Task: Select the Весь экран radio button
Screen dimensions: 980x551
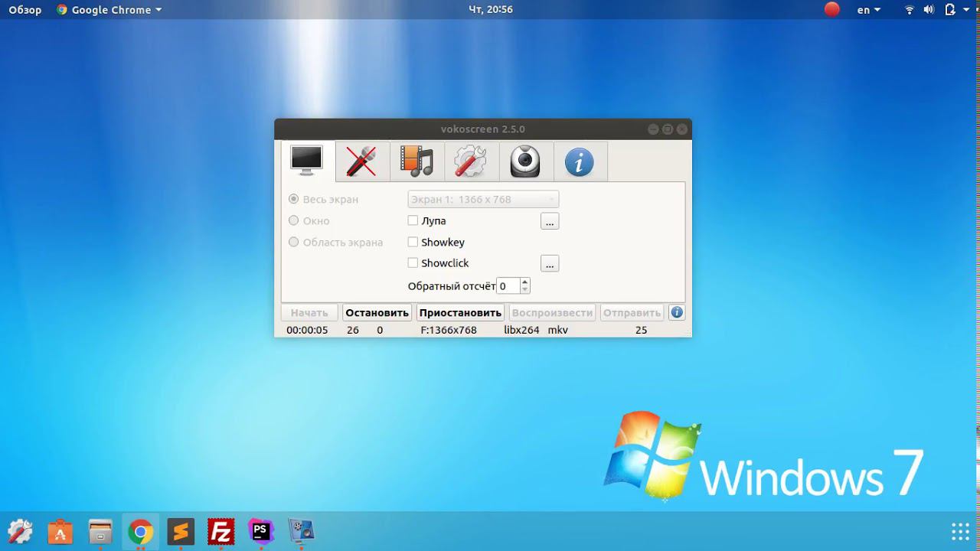Action: click(x=293, y=199)
